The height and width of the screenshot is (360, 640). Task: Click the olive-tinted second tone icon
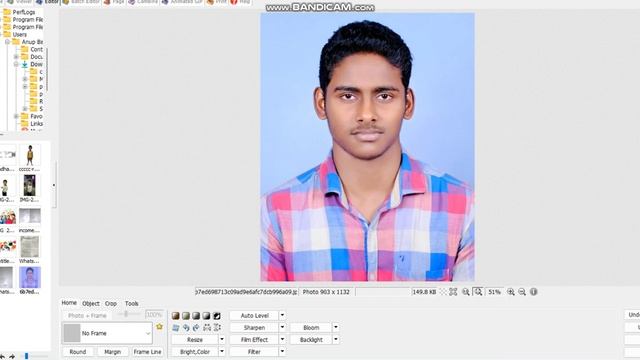click(186, 316)
